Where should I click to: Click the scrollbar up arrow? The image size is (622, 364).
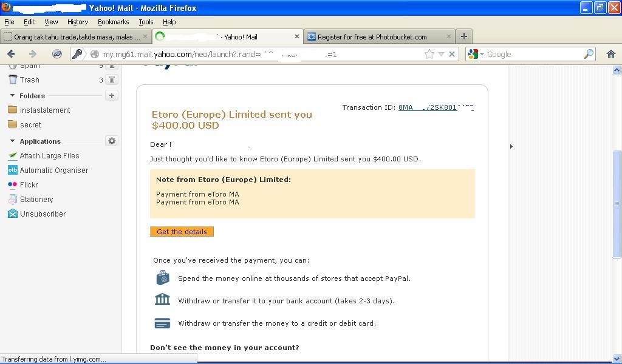coord(617,70)
